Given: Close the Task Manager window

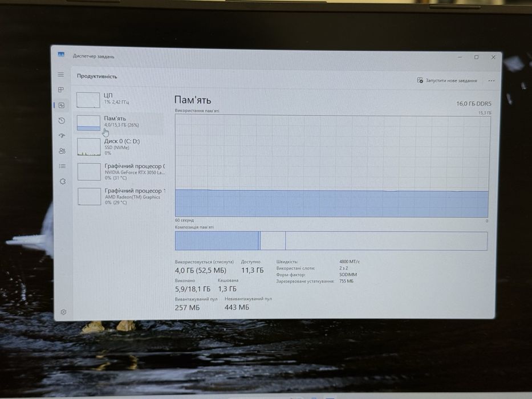Looking at the screenshot, I should (x=493, y=58).
